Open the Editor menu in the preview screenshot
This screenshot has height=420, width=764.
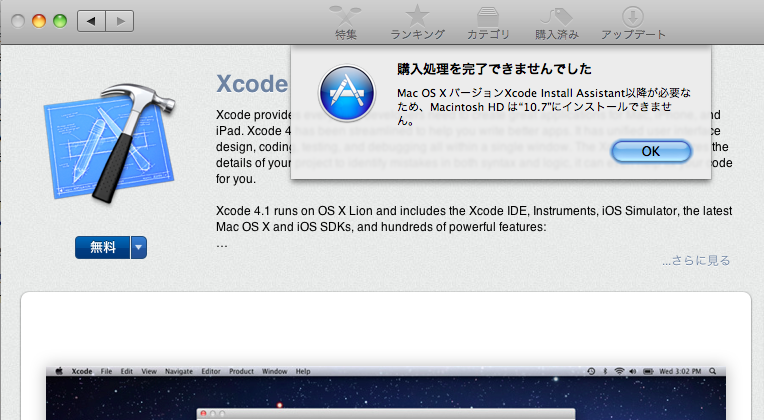[x=211, y=371]
